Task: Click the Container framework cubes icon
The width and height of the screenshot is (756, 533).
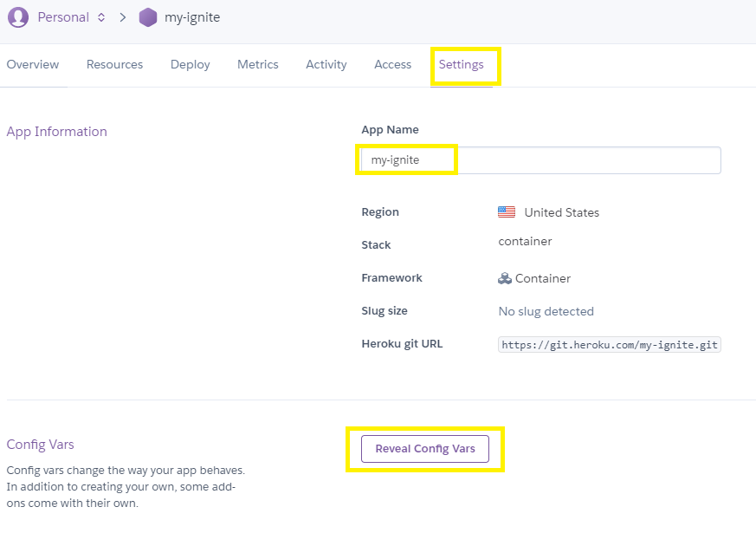Action: (504, 278)
